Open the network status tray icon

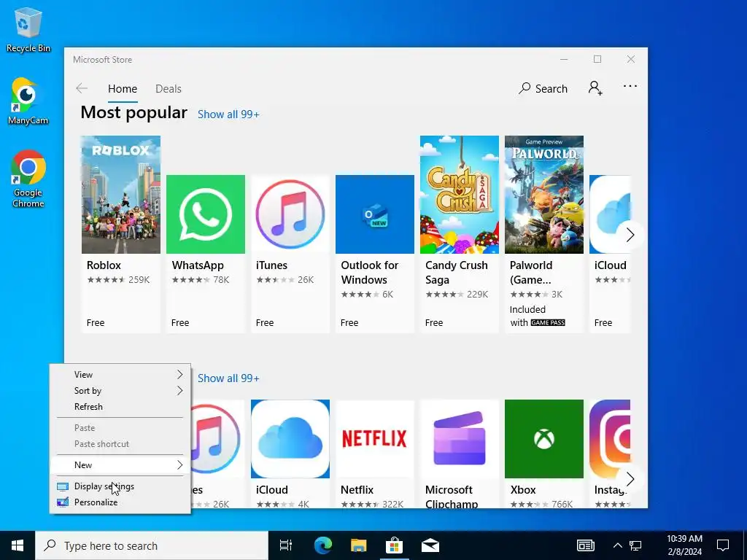pos(635,545)
